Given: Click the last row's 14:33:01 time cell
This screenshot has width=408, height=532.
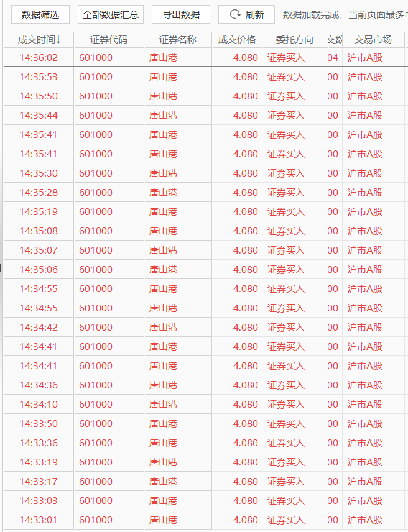Looking at the screenshot, I should point(39,520).
